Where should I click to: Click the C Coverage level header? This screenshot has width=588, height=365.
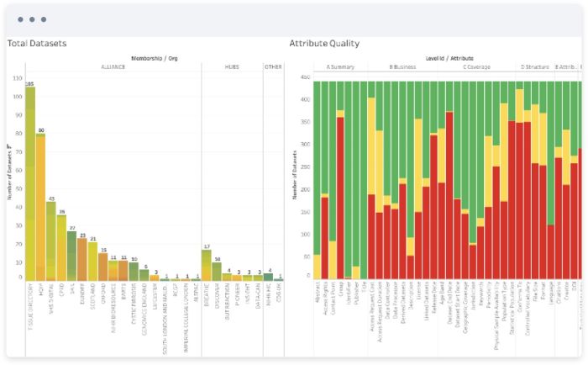[476, 66]
